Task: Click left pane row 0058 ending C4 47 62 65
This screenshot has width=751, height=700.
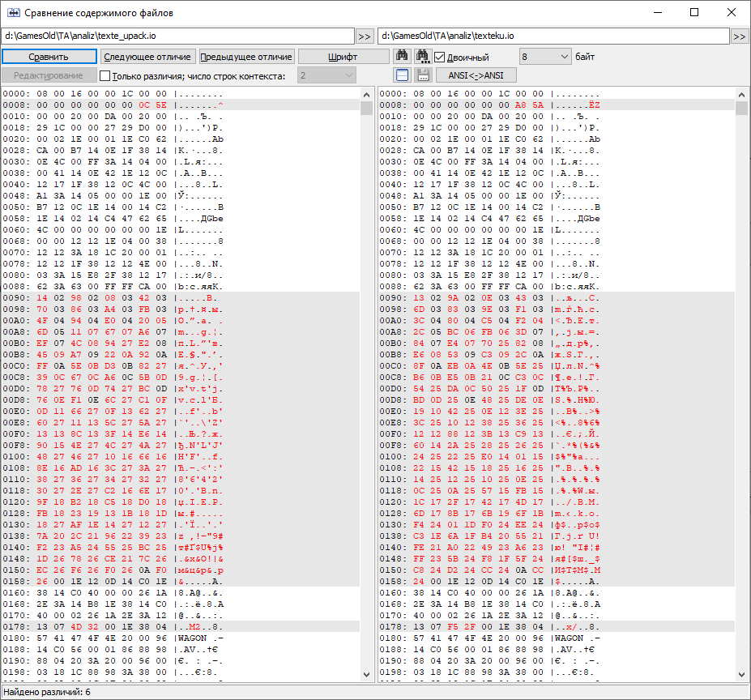Action: point(181,219)
